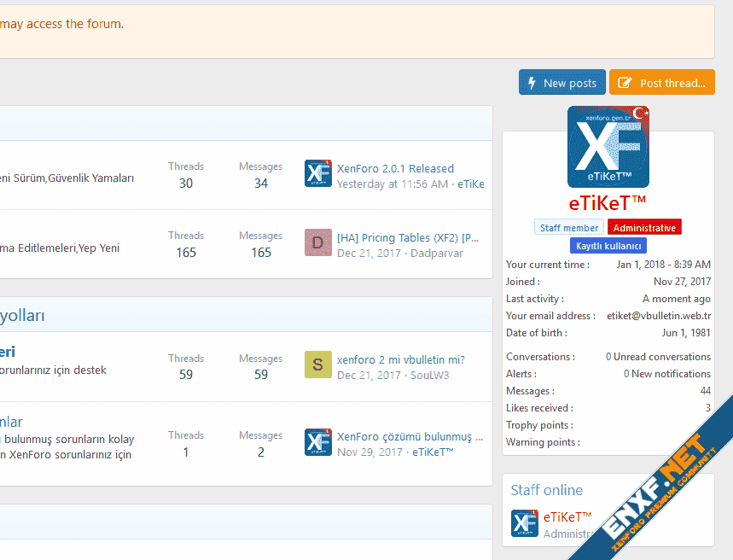Open the XenForo çözümü bulunmuş thread link
Viewport: 733px width, 560px height.
click(x=410, y=436)
